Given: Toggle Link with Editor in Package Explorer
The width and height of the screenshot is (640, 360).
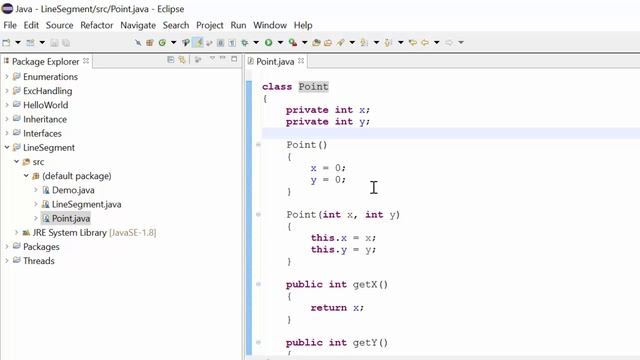Looking at the screenshot, I should click(x=182, y=60).
